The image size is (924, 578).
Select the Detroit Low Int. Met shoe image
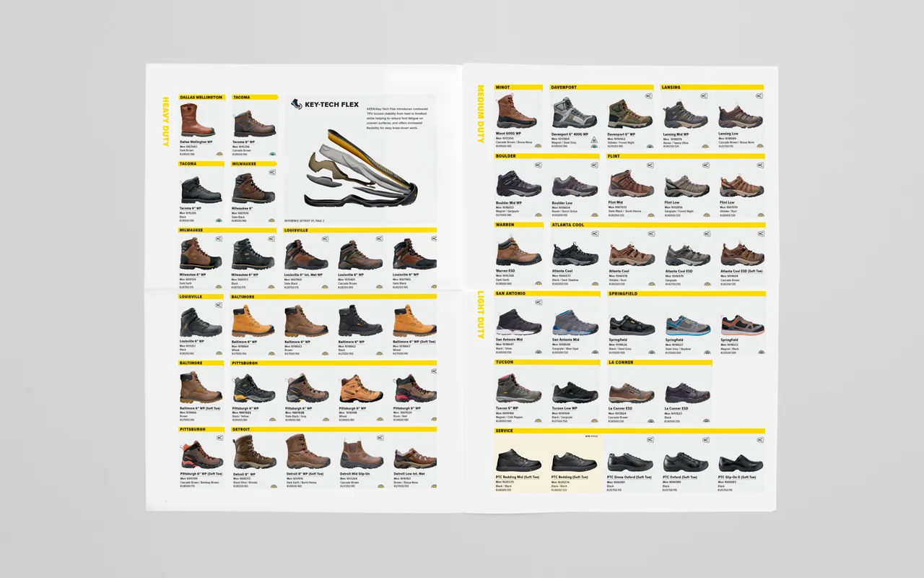point(415,460)
